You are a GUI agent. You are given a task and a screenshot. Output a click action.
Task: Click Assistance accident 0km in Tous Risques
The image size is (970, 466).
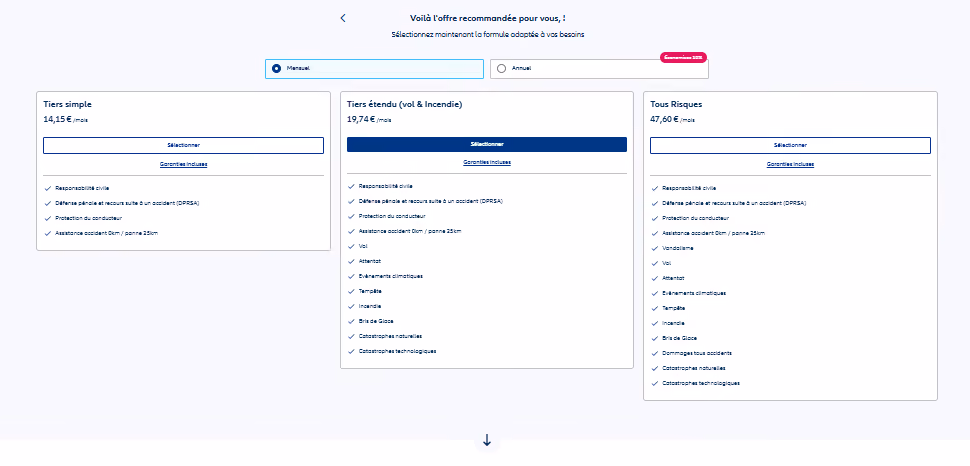(713, 233)
